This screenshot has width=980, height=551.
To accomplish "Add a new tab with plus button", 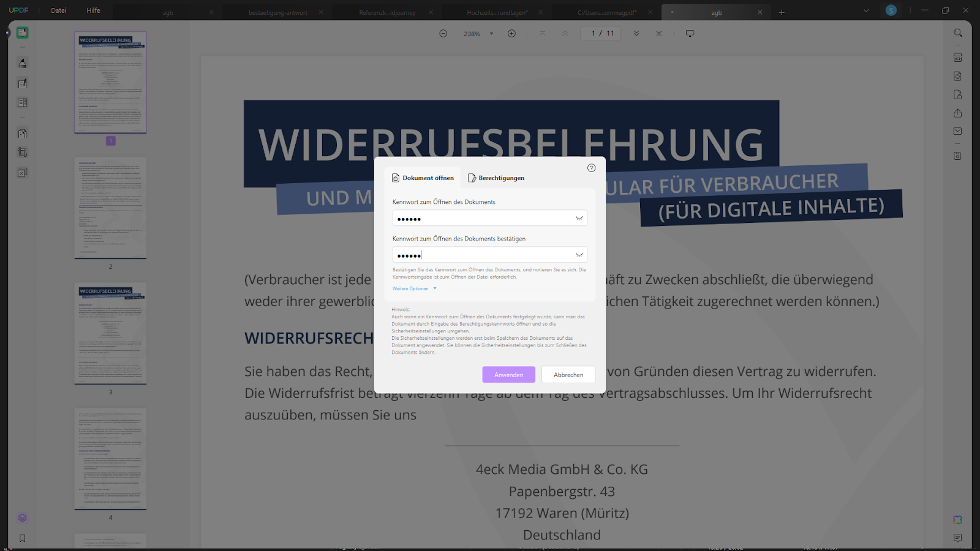I will click(782, 12).
